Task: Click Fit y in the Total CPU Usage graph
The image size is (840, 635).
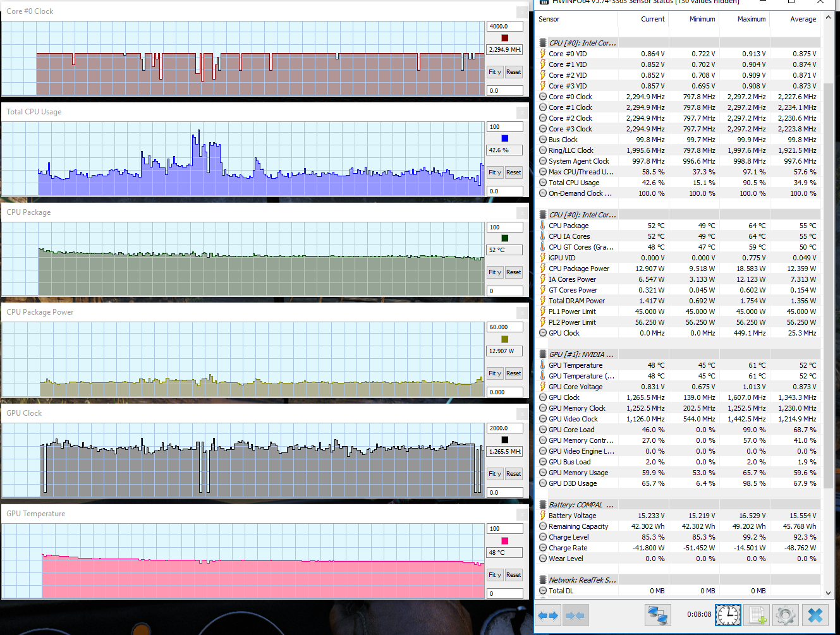Action: tap(495, 172)
